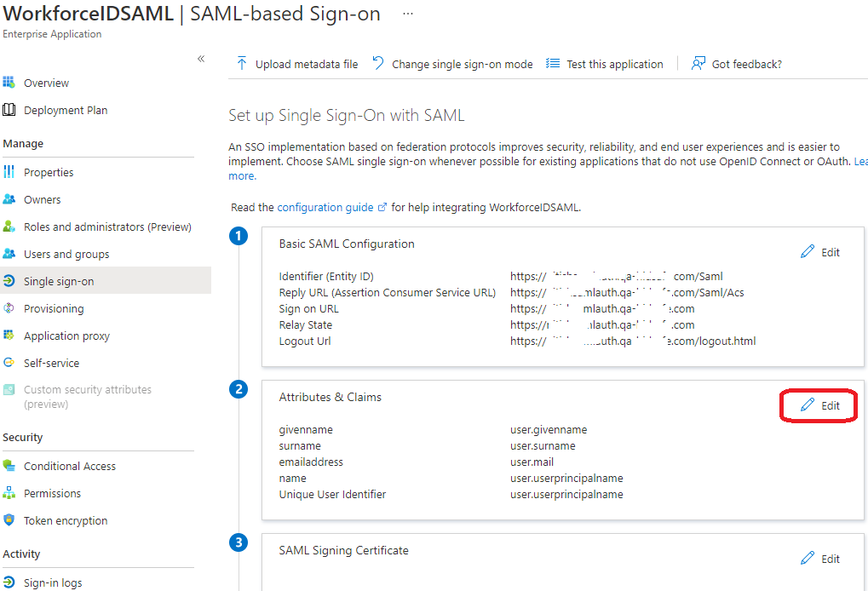This screenshot has width=868, height=591.
Task: Open Deployment Plan page
Action: pos(66,110)
